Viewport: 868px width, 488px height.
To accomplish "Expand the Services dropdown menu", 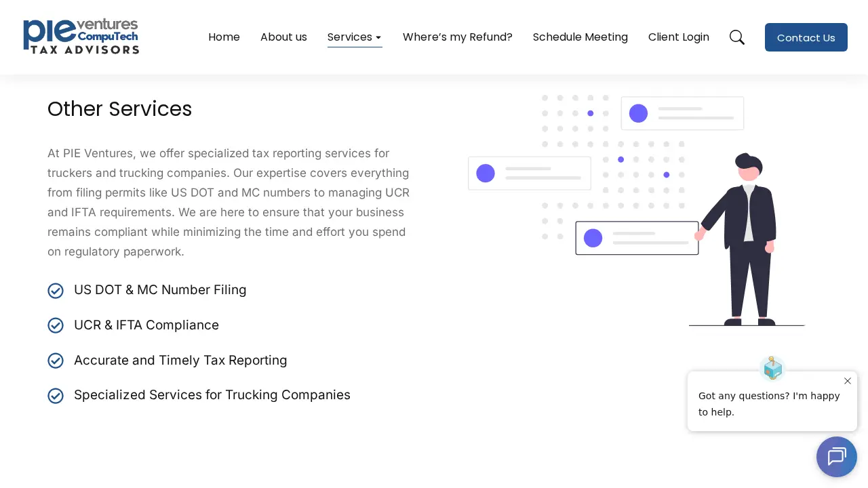I will [355, 37].
